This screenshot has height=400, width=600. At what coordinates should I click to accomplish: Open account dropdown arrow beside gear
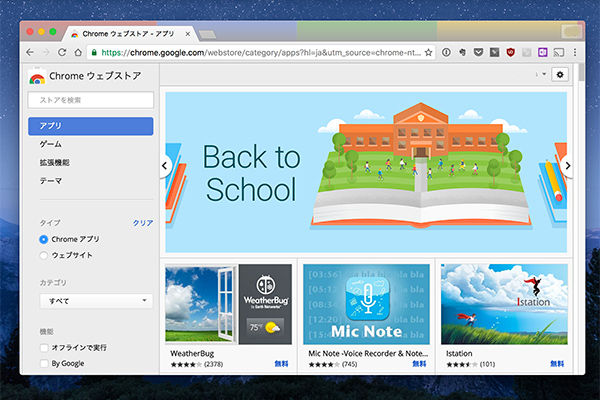coord(544,74)
